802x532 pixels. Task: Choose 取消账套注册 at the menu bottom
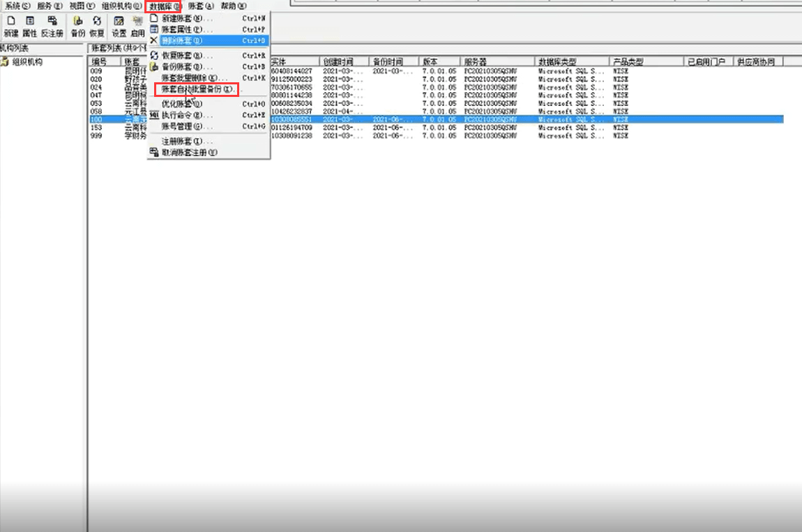[x=190, y=152]
